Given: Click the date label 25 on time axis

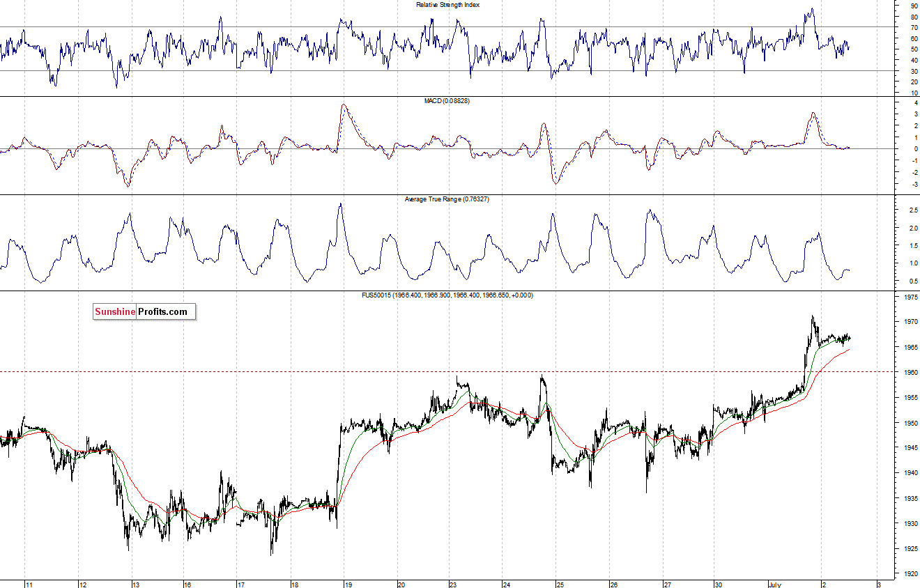Looking at the screenshot, I should [560, 584].
